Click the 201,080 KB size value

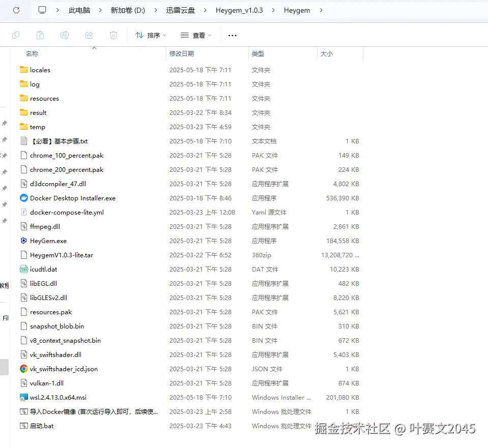[x=342, y=398]
